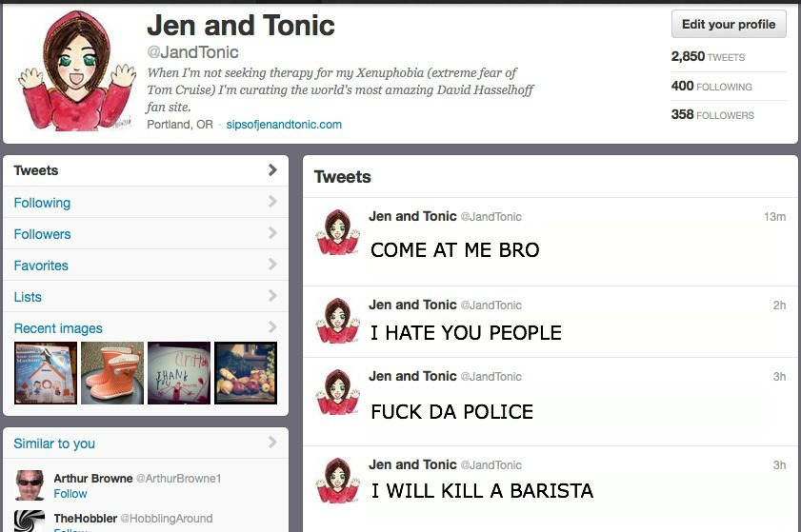Open TheHobbler's spiral profile picture

30,521
